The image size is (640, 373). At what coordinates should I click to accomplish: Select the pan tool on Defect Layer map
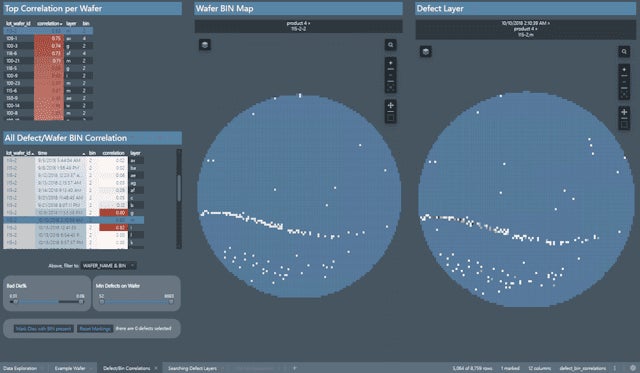pos(624,112)
